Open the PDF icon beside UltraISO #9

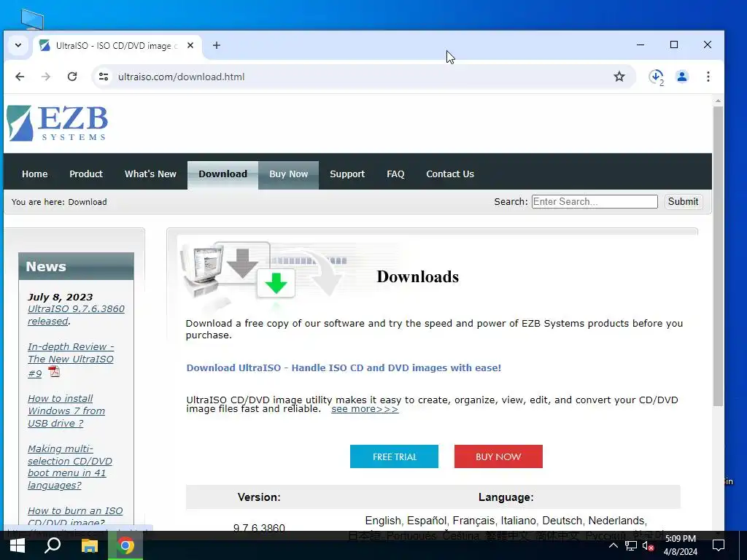click(x=54, y=371)
